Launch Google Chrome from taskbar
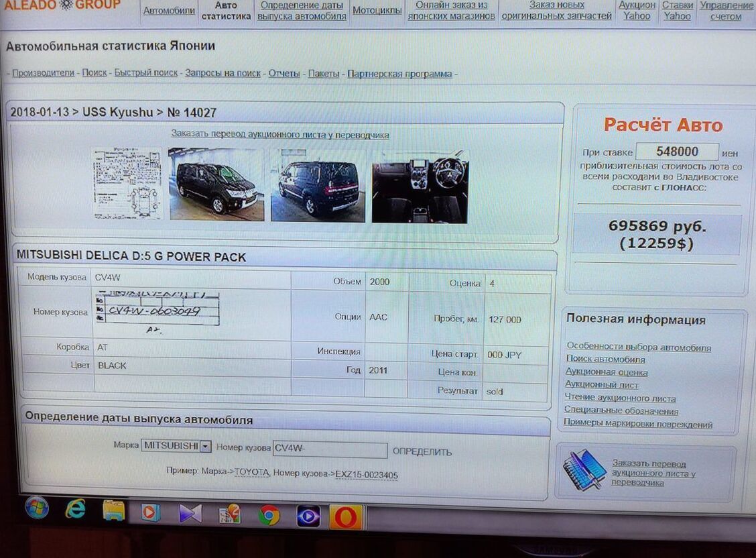Screen dimensions: 756x558 pos(269,516)
